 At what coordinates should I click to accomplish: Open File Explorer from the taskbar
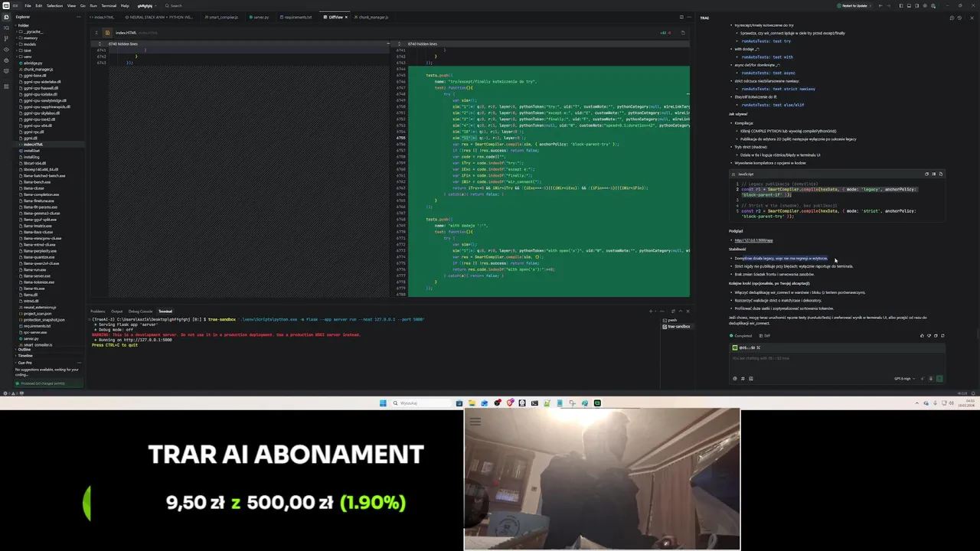[x=472, y=403]
